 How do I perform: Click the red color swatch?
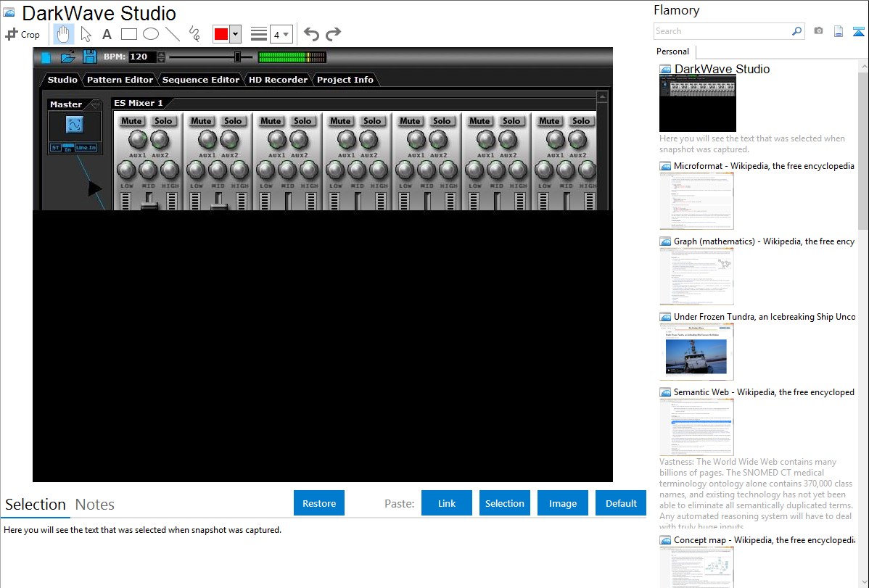(x=221, y=34)
